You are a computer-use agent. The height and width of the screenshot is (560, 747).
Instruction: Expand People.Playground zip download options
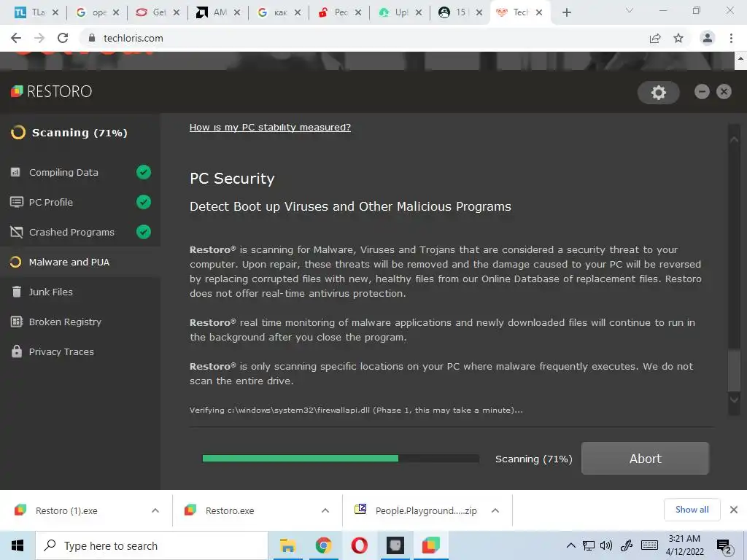[x=495, y=510]
